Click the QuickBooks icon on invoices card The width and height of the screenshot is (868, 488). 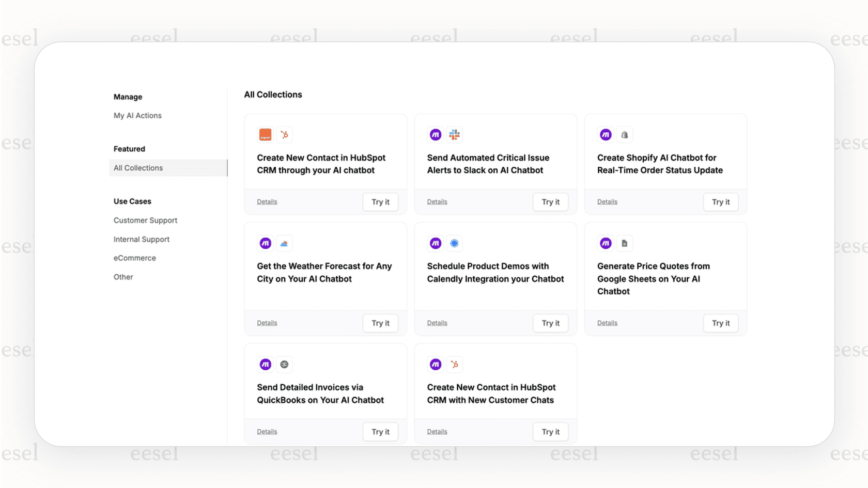pyautogui.click(x=284, y=364)
